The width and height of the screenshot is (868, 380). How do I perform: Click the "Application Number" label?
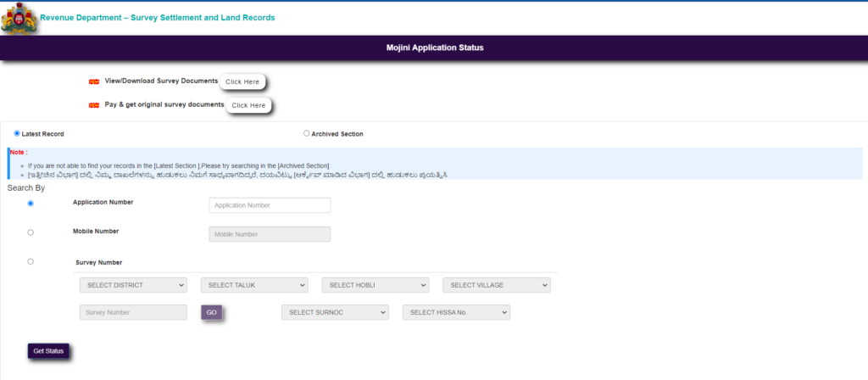[103, 202]
